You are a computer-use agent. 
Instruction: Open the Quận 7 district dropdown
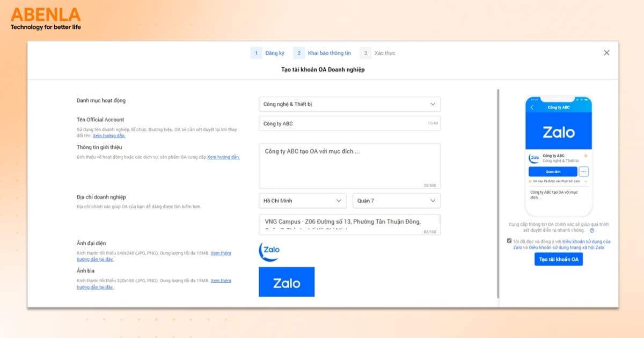click(x=397, y=201)
